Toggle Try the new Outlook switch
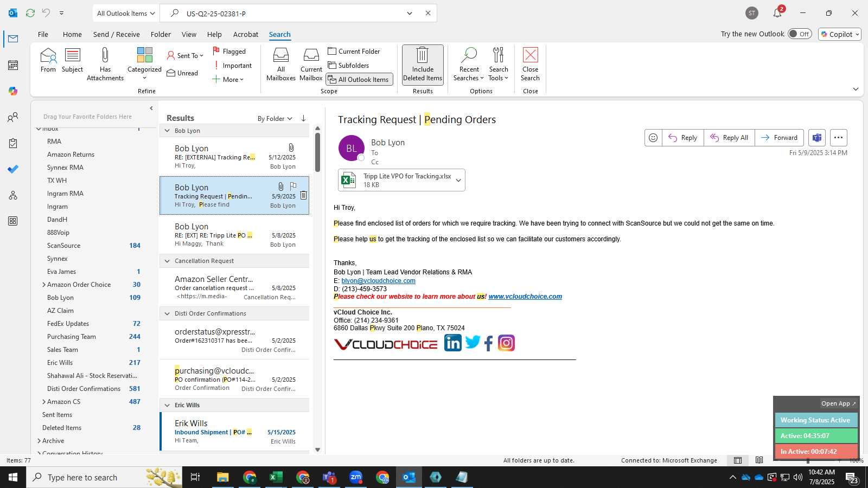Screen dimensions: 868x488 pyautogui.click(x=800, y=34)
